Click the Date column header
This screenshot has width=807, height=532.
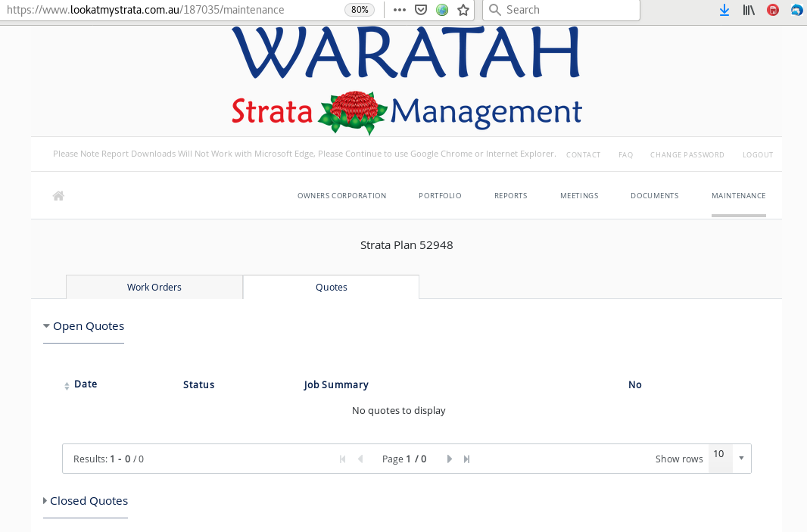[x=86, y=384]
